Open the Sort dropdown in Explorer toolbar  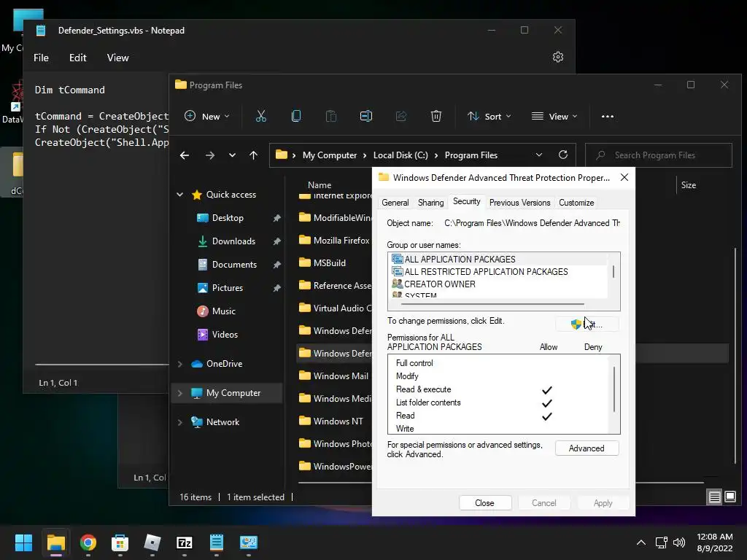click(x=489, y=116)
